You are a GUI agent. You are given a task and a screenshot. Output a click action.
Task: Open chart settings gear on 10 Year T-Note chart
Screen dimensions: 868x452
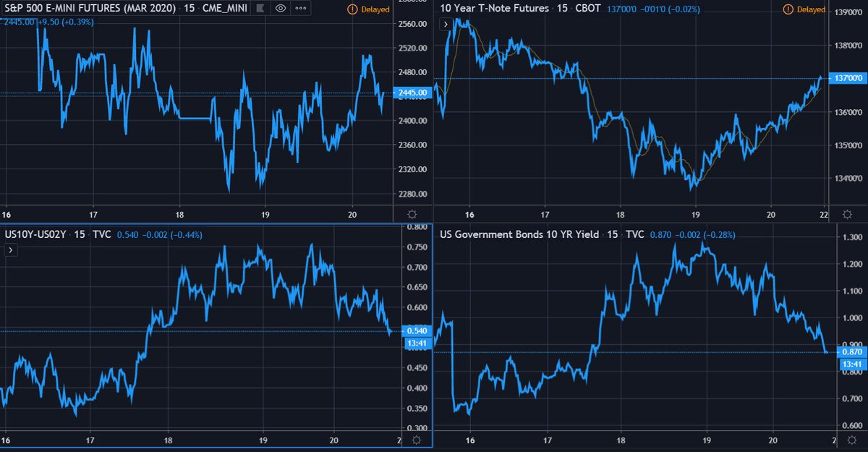846,215
